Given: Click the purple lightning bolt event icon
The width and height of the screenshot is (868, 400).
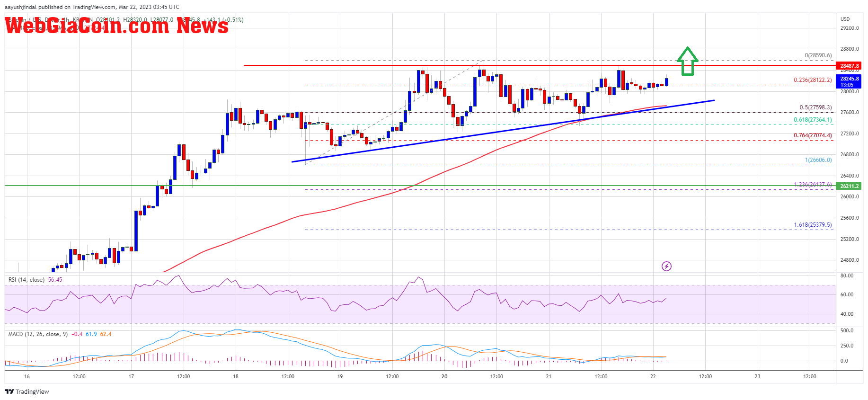Looking at the screenshot, I should (x=666, y=266).
